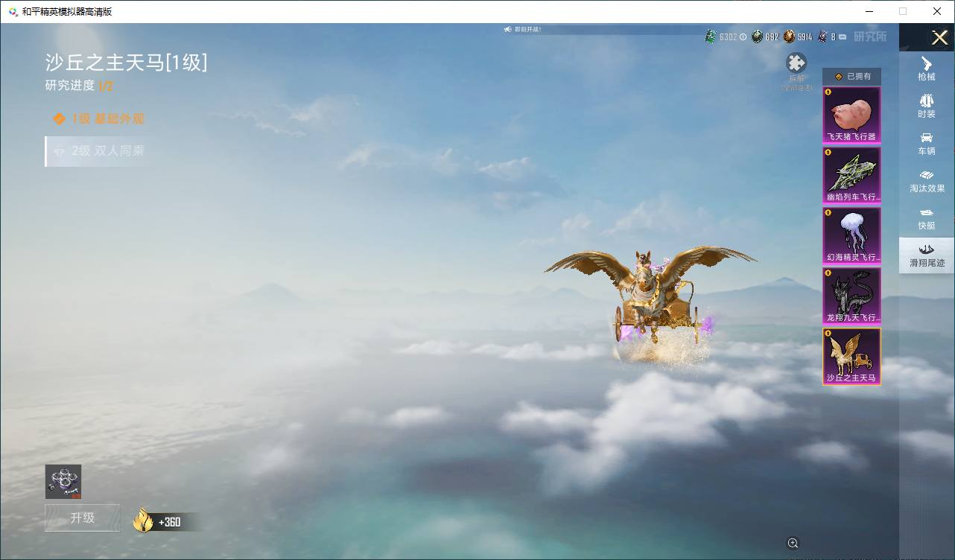Click the green currency 6302 icon

[711, 36]
